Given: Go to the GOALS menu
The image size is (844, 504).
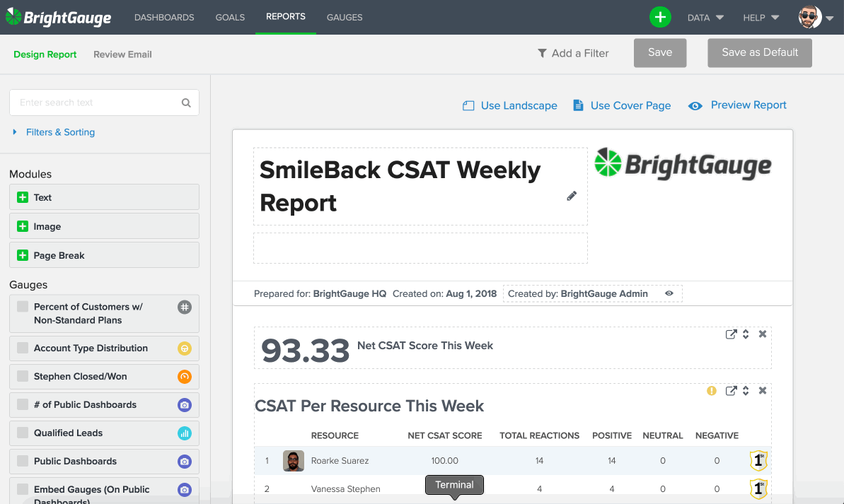Looking at the screenshot, I should coord(230,17).
